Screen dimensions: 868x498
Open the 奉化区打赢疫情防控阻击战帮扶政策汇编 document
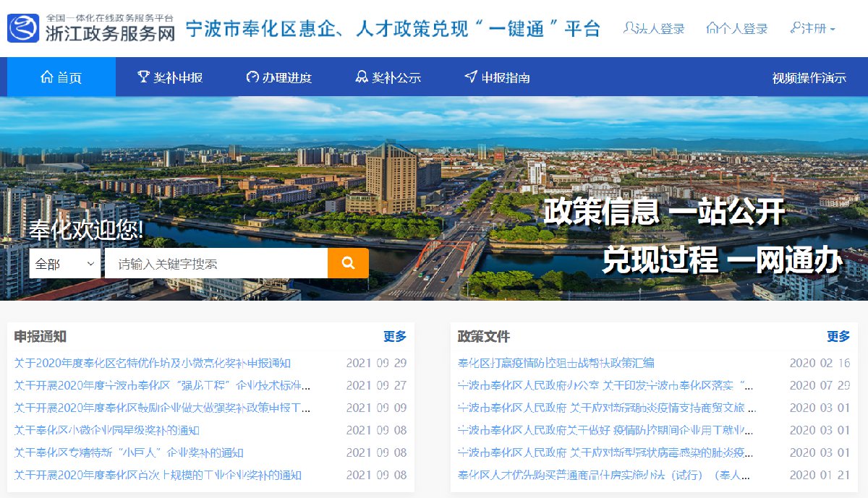click(556, 363)
